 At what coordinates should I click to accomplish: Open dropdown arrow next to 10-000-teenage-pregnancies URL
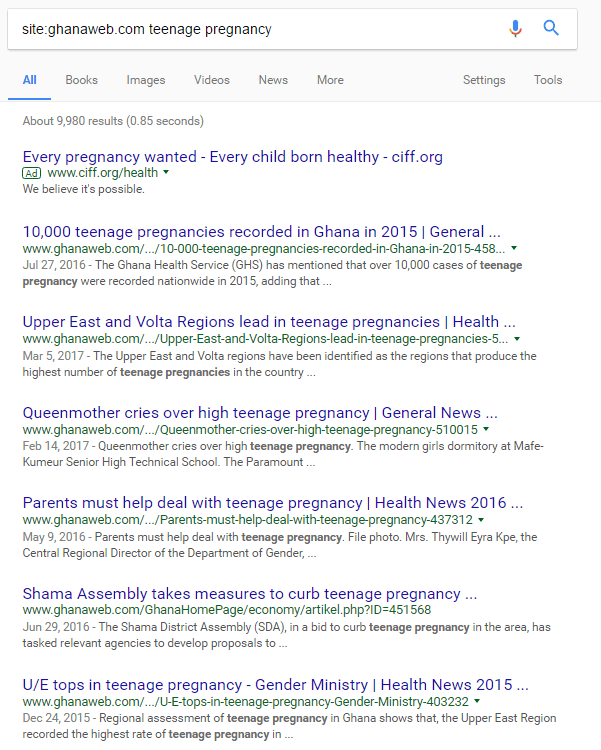[x=513, y=247]
